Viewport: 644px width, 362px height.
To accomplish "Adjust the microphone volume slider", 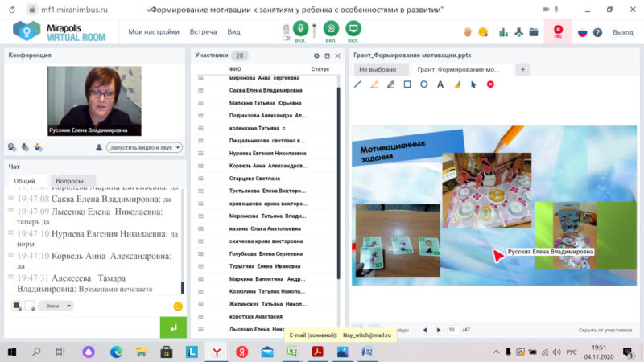I will click(314, 31).
